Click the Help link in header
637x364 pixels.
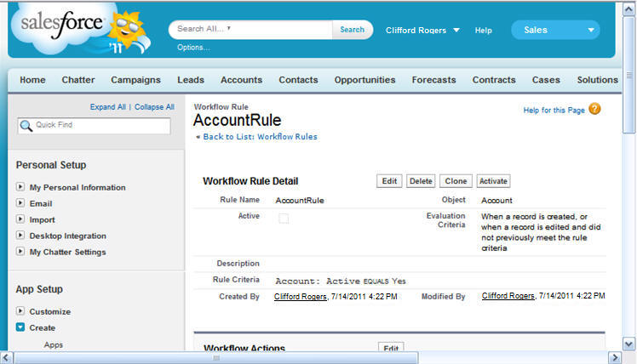(484, 30)
